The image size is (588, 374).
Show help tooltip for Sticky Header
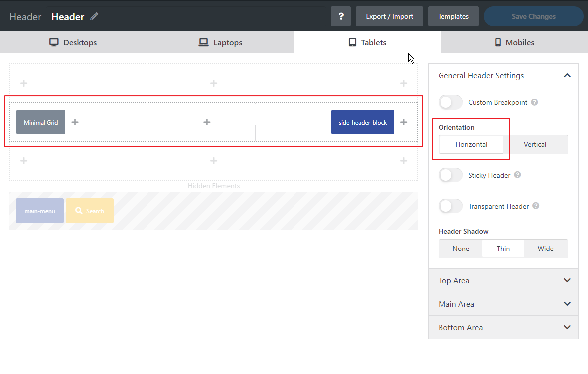click(518, 175)
